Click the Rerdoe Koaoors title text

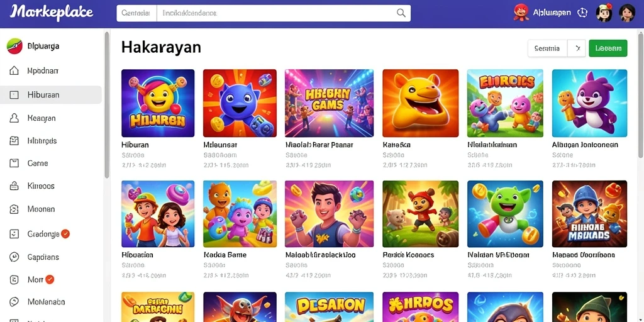[408, 255]
